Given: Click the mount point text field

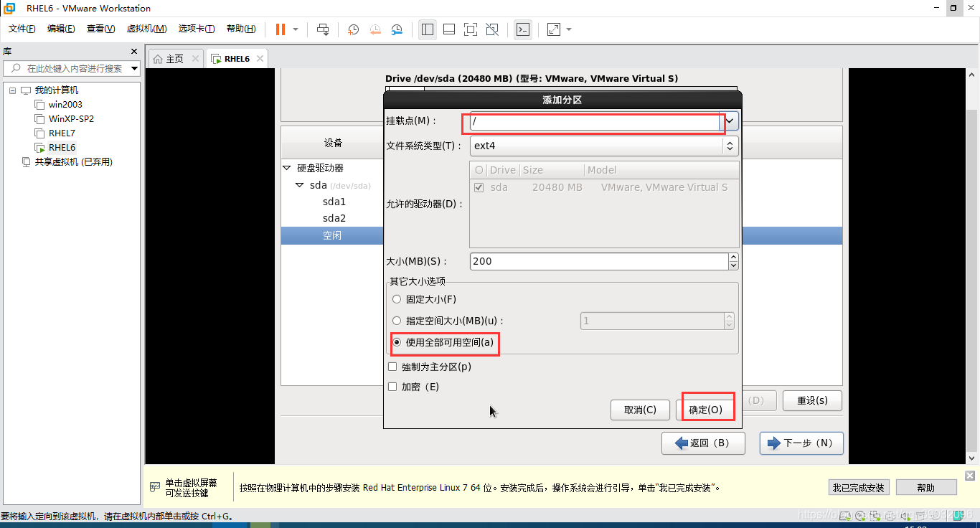Looking at the screenshot, I should coord(595,123).
